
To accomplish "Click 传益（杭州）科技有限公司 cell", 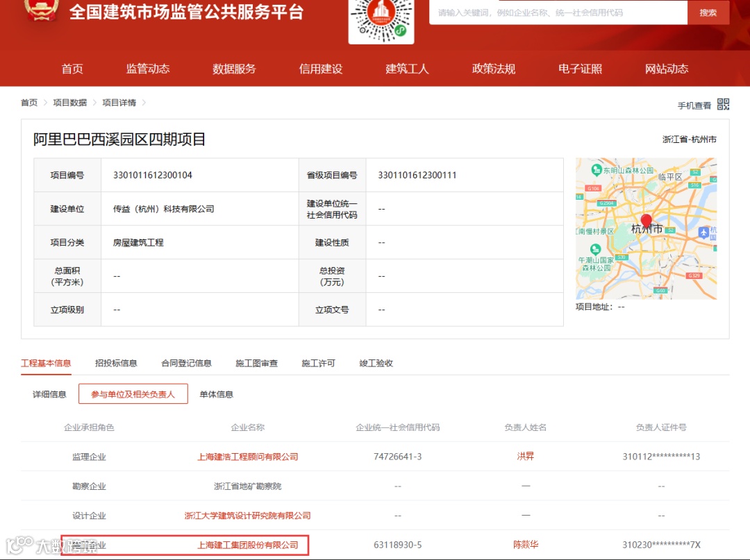I will 164,209.
